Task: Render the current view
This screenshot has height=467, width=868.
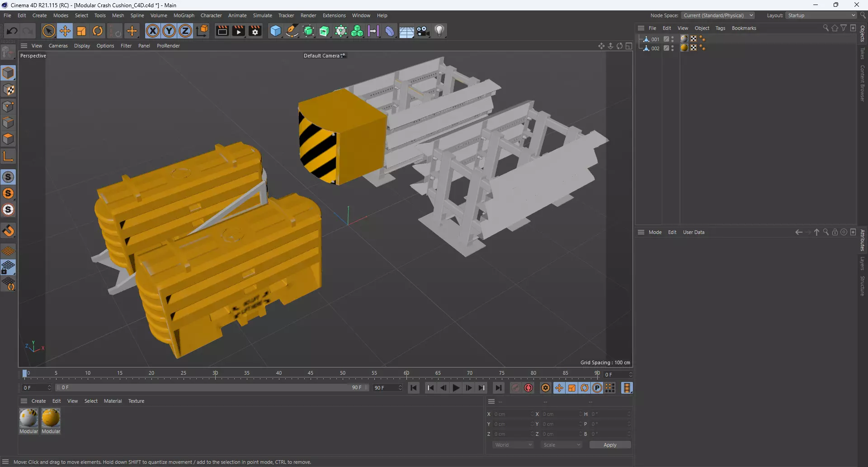Action: tap(222, 31)
